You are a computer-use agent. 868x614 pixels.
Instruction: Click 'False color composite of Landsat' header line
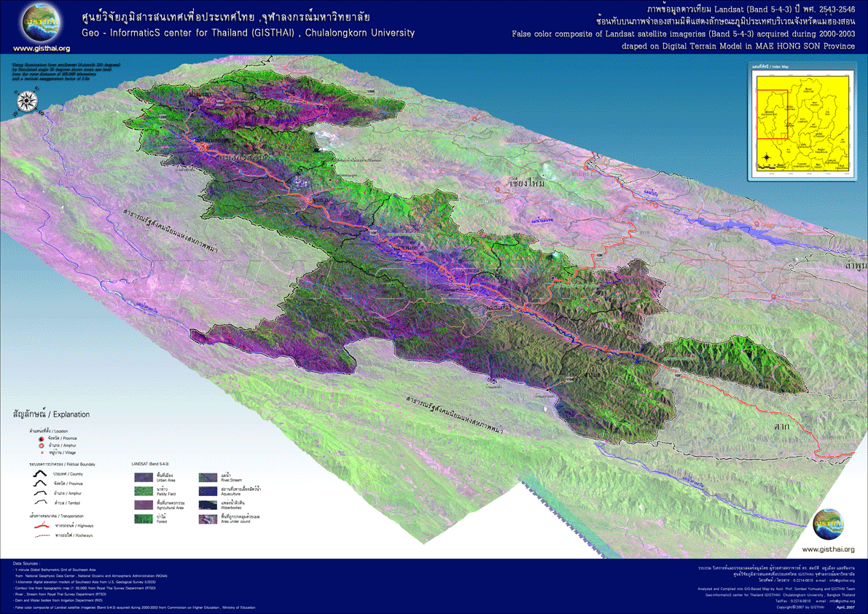[x=683, y=34]
